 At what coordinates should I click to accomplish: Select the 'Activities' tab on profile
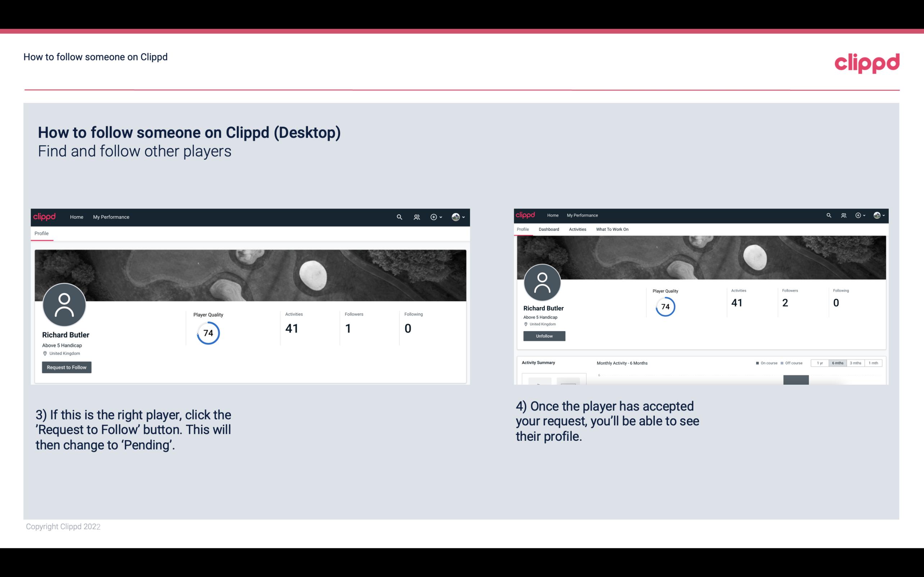pyautogui.click(x=576, y=229)
